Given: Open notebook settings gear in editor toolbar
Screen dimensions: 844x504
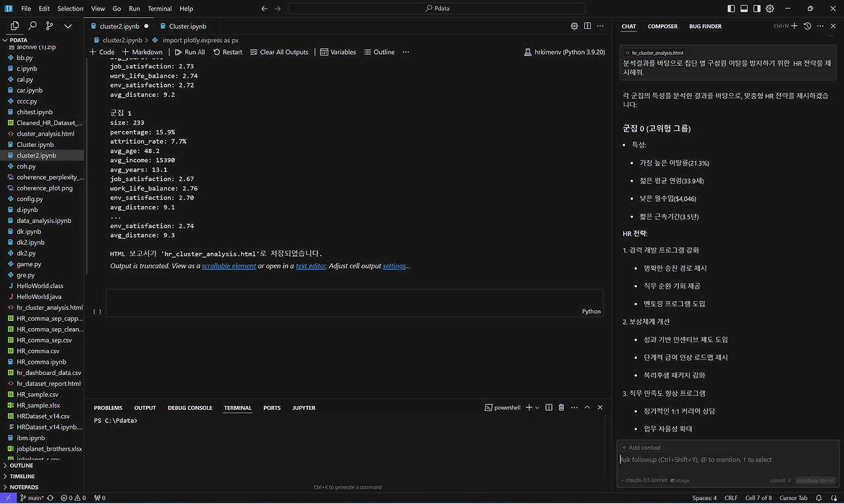Looking at the screenshot, I should [574, 26].
